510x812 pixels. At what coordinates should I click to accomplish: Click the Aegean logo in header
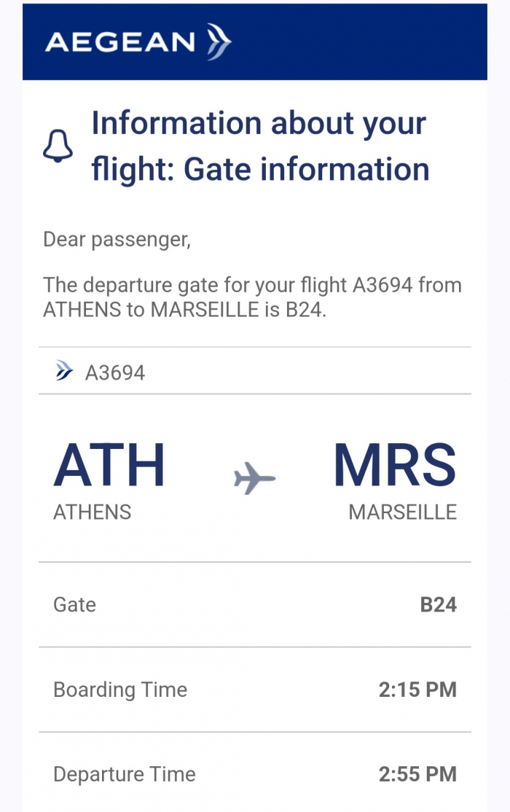click(138, 42)
